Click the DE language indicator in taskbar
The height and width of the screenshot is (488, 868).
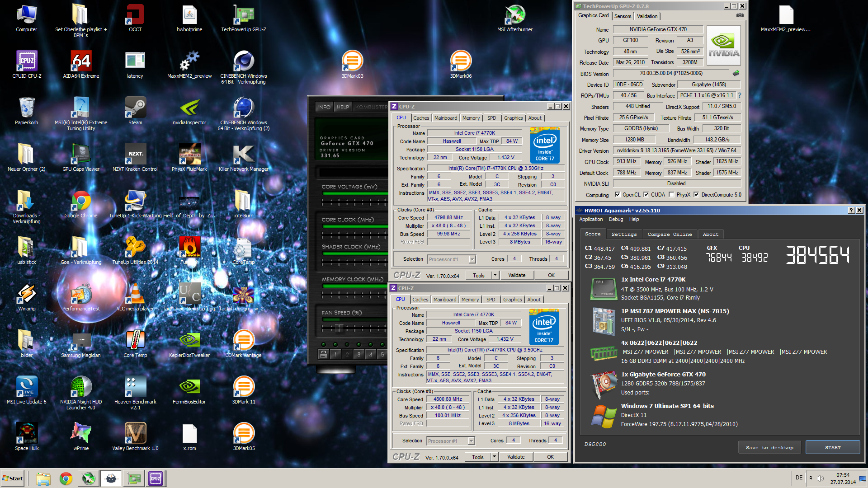[x=799, y=478]
